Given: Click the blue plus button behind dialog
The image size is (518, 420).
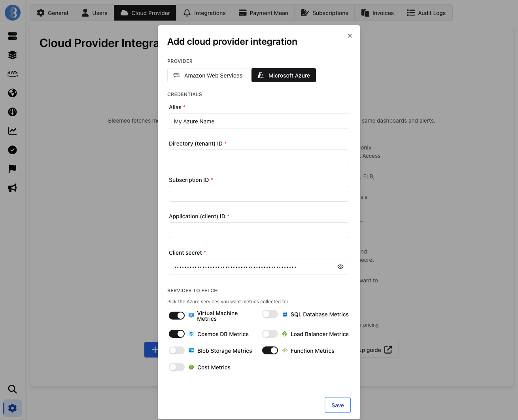Looking at the screenshot, I should tap(151, 350).
